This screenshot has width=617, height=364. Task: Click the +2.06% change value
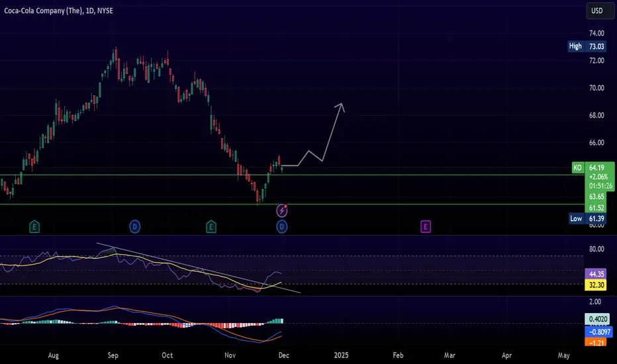[x=598, y=177]
